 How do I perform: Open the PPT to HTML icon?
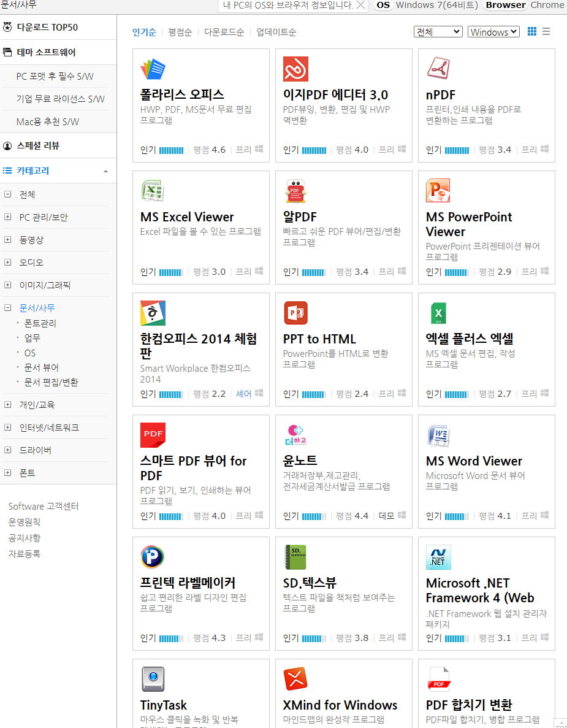[x=295, y=313]
